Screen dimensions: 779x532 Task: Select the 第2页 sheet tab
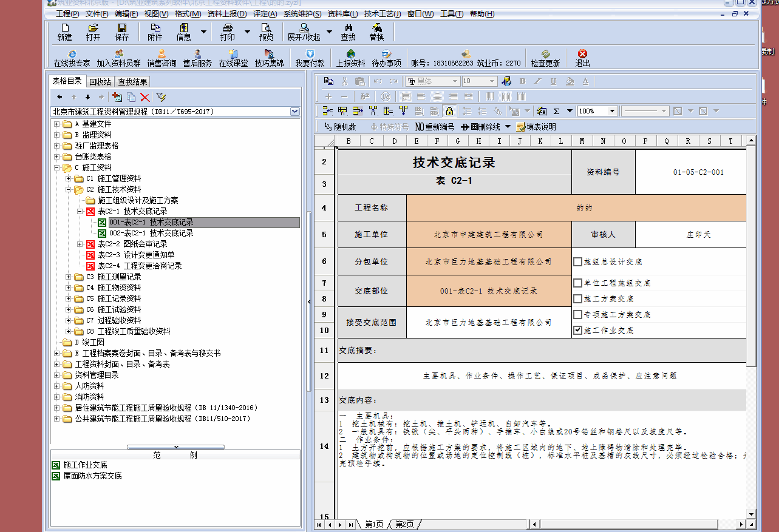[x=405, y=524]
